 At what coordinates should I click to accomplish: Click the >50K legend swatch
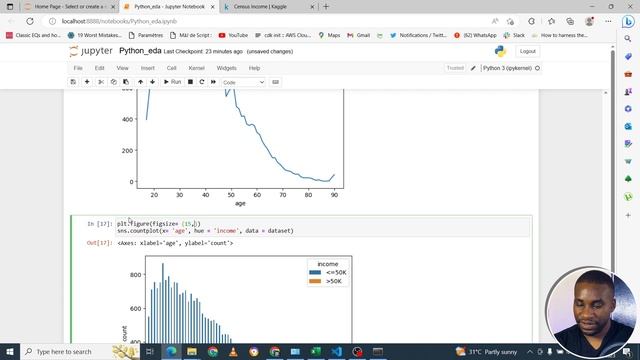tap(315, 281)
